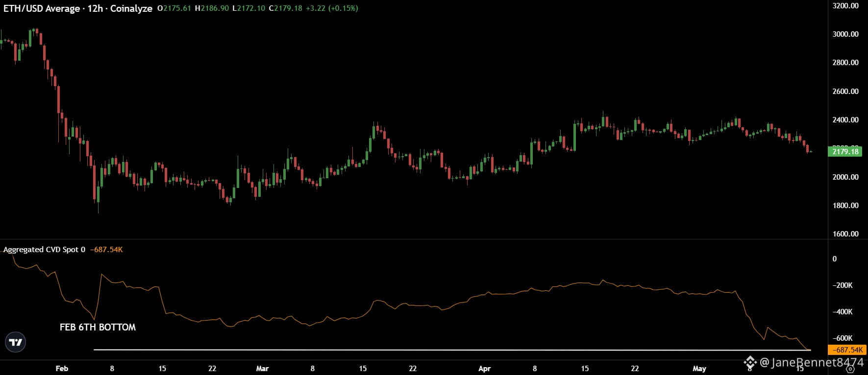The width and height of the screenshot is (868, 375).
Task: Click the 2800.00 price axis label
Action: (x=845, y=63)
